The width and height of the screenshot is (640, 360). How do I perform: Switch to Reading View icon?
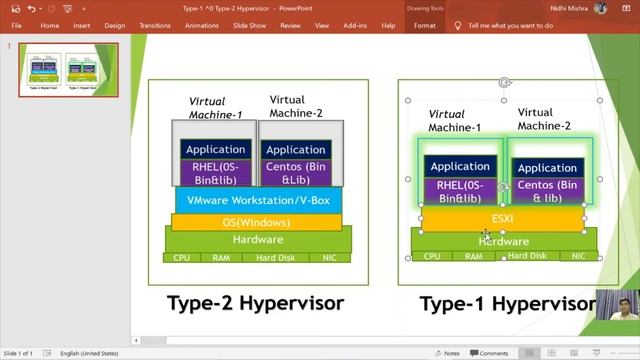(574, 353)
